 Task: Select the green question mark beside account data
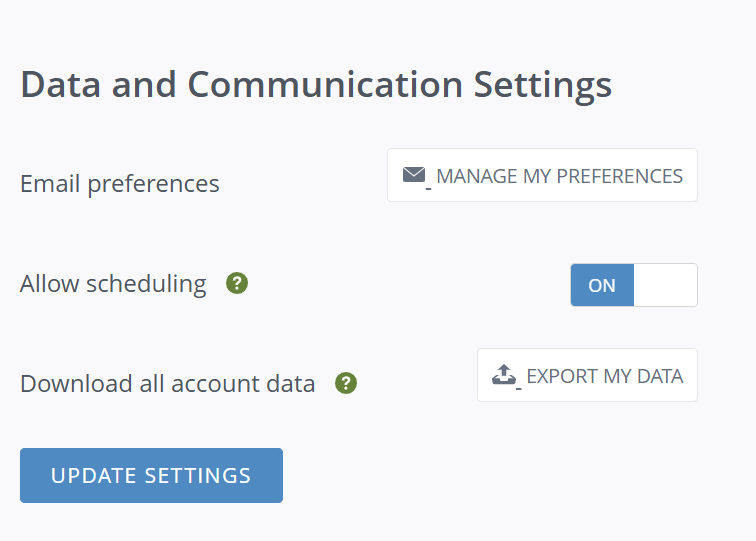[346, 383]
